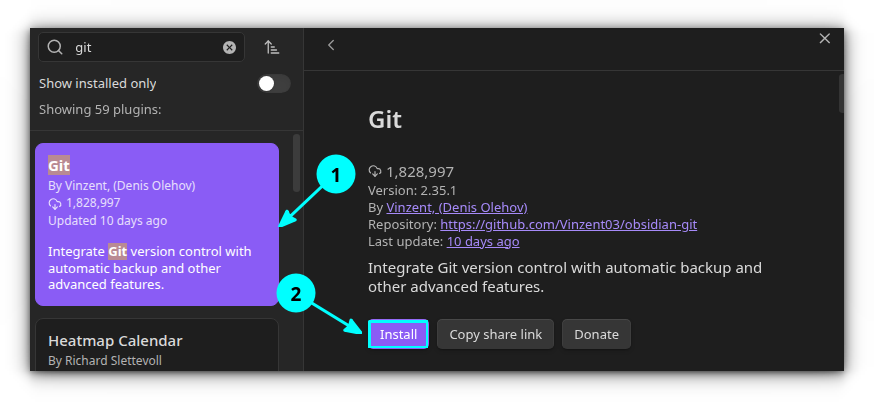Click the search magnifier icon
The width and height of the screenshot is (874, 403).
tap(55, 47)
